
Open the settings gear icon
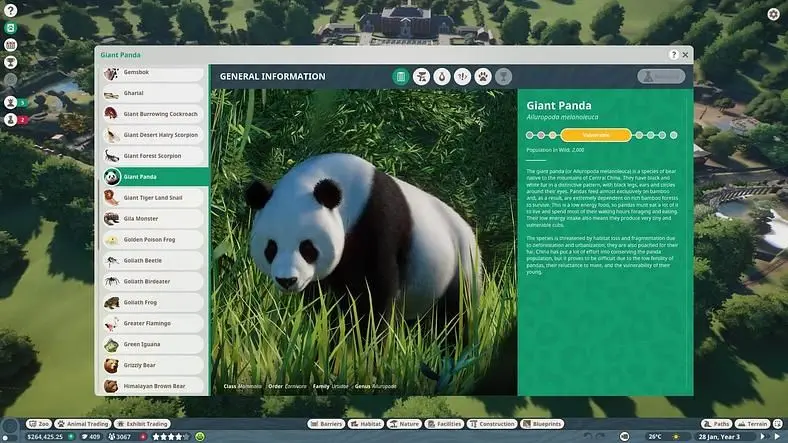click(x=773, y=14)
